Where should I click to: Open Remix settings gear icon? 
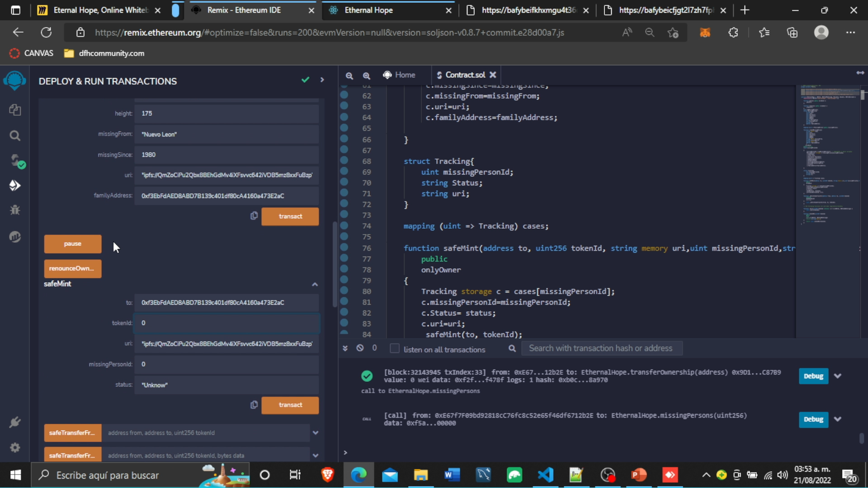[15, 447]
